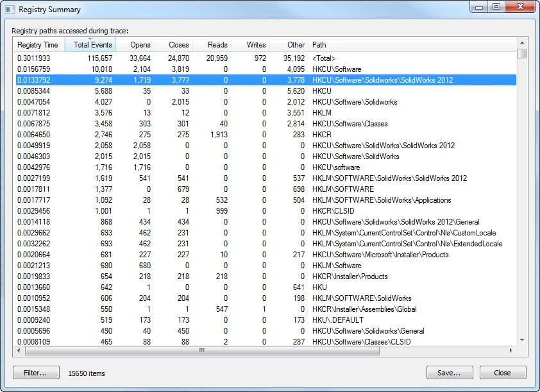Click the 999 reads value
Screen dimensions: 540x392
point(222,211)
